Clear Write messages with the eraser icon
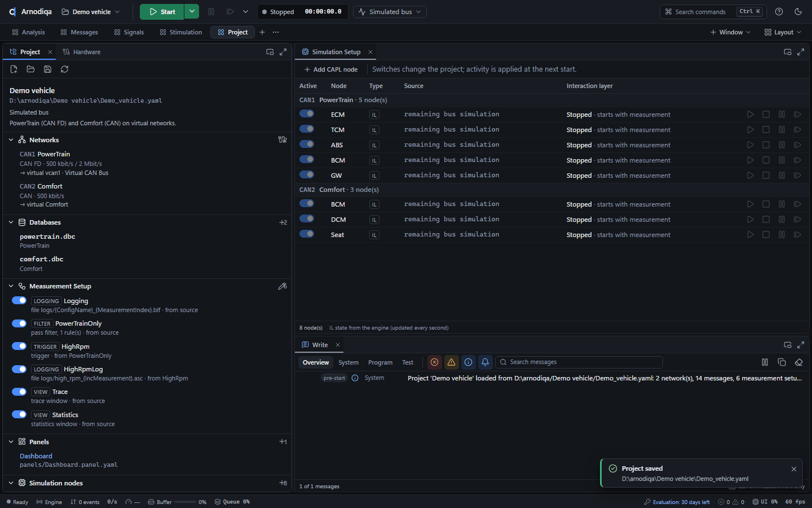The height and width of the screenshot is (508, 812). click(798, 362)
